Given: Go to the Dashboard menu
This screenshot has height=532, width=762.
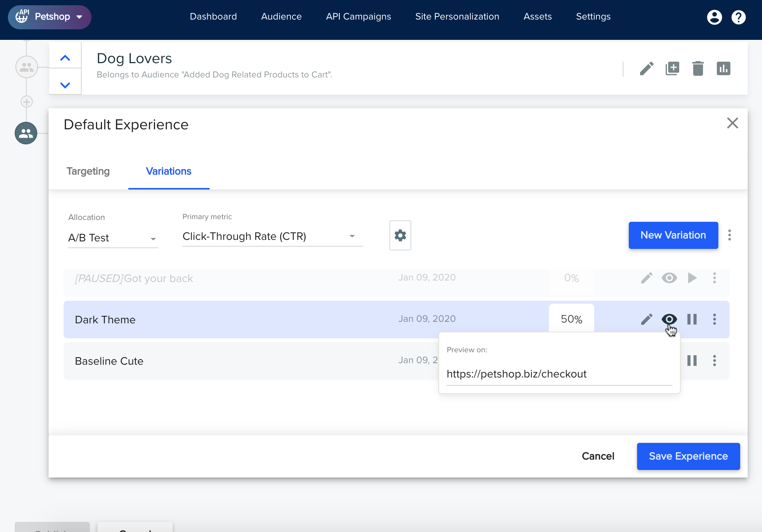Looking at the screenshot, I should pyautogui.click(x=213, y=17).
